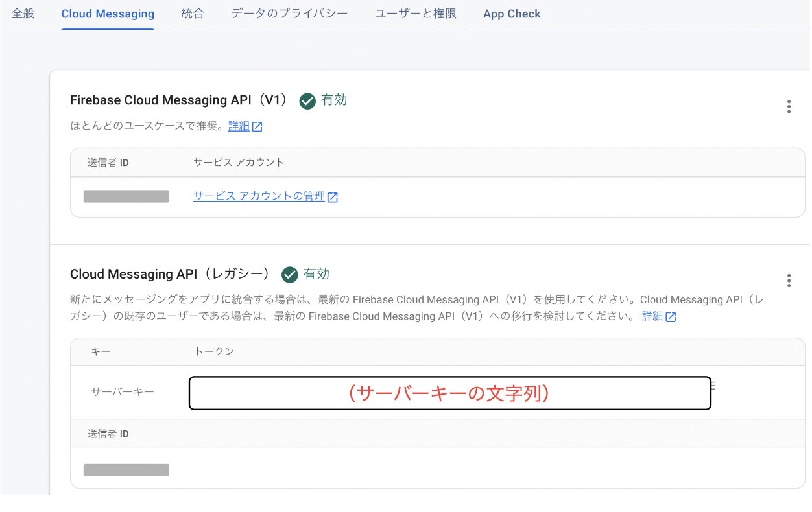Viewport: 812px width, 512px height.
Task: Go to the ユーザーと権限 tab
Action: [416, 14]
